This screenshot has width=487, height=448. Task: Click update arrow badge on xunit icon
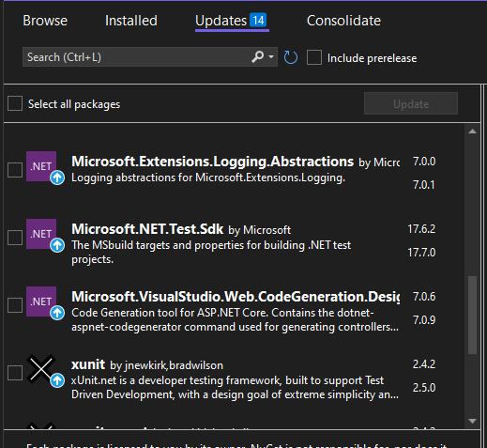click(x=57, y=380)
